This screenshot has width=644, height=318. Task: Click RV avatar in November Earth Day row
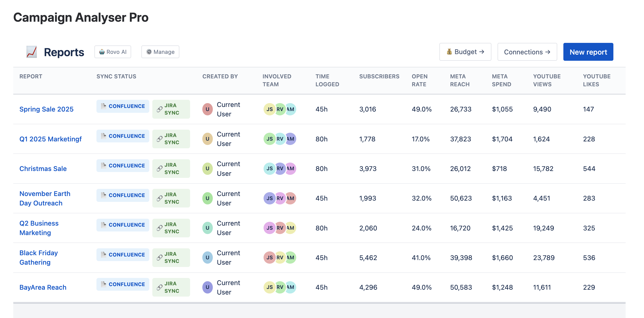click(280, 198)
